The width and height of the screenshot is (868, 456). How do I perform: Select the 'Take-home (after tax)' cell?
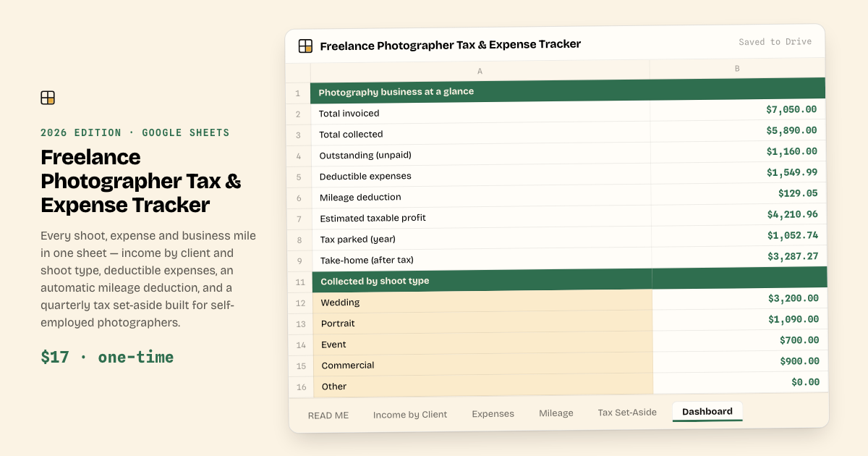point(482,260)
